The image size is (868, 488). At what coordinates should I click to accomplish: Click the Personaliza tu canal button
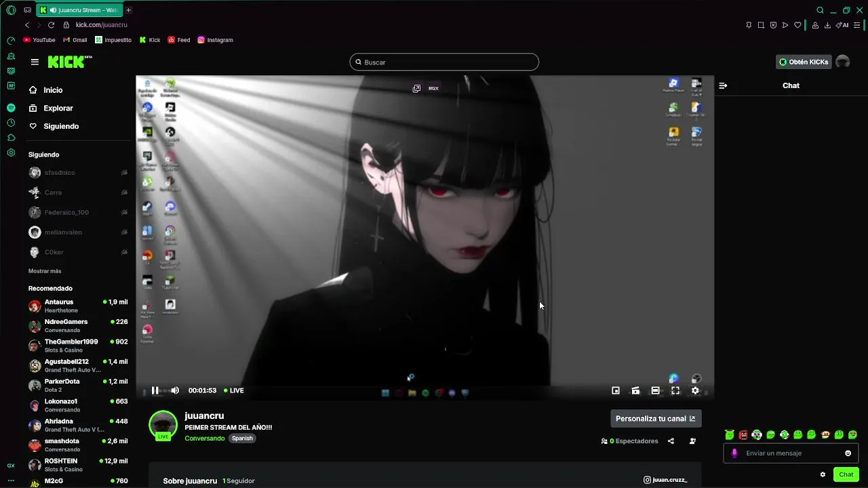[656, 418]
